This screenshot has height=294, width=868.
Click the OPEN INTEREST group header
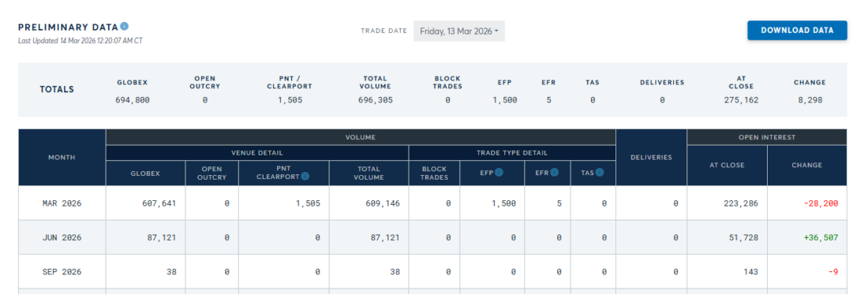point(767,137)
